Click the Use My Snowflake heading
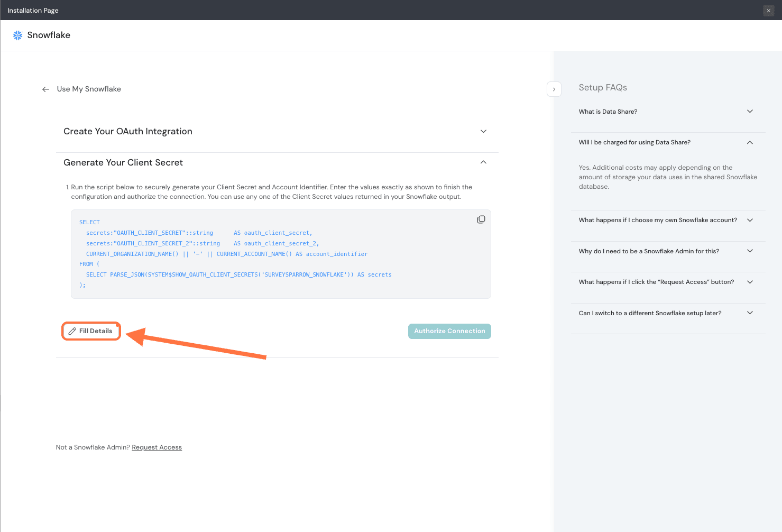 click(89, 89)
